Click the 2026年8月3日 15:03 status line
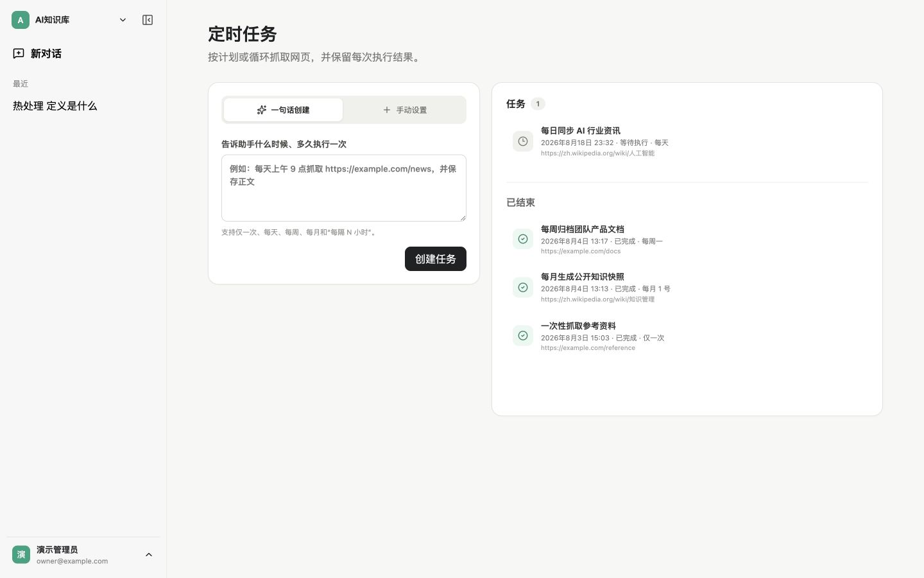 [603, 338]
